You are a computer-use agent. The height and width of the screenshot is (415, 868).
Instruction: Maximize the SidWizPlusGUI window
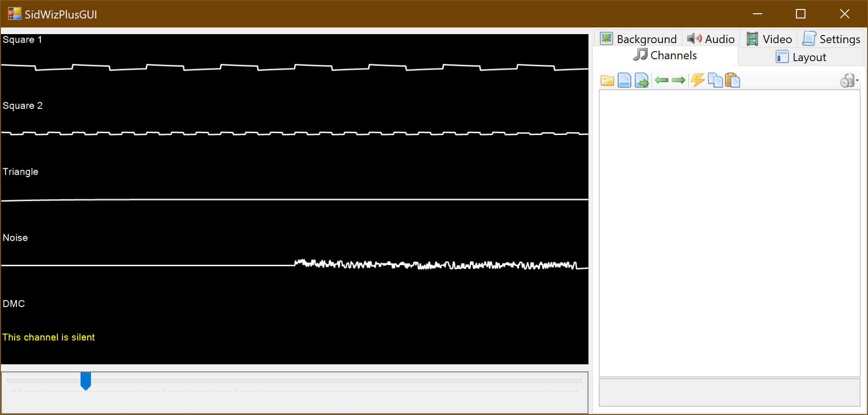801,14
